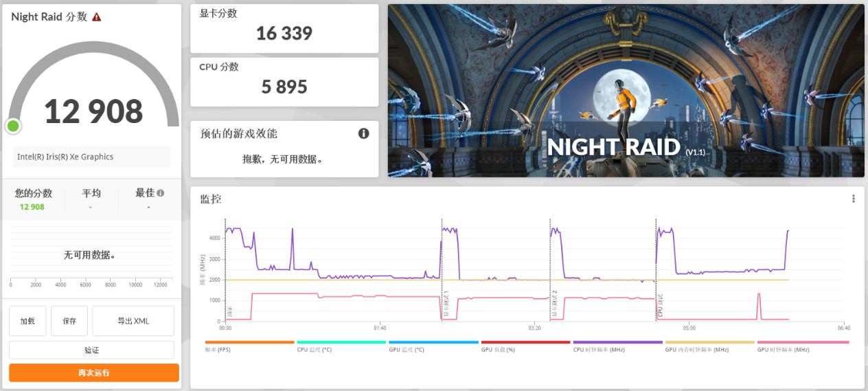Click the warning triangle beside Night Raid 分数
This screenshot has width=868, height=391.
[x=97, y=17]
